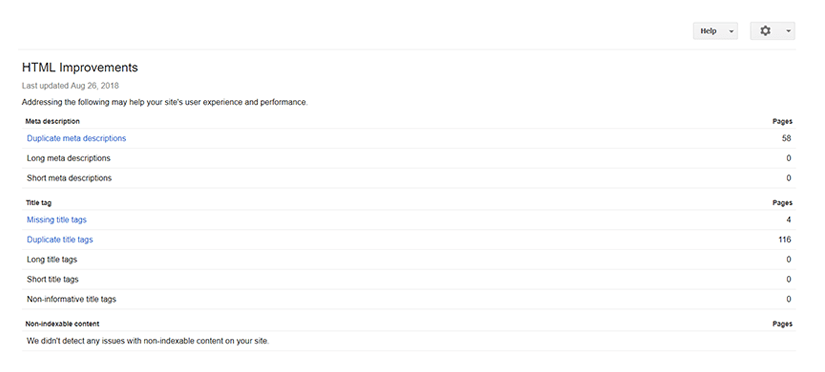This screenshot has width=825, height=372.
Task: Expand the gear dropdown arrow
Action: 788,31
